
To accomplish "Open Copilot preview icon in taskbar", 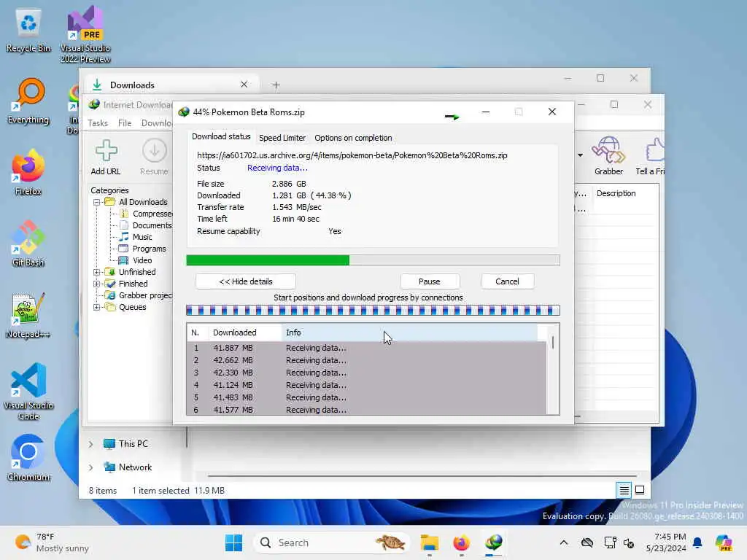I will click(x=724, y=542).
